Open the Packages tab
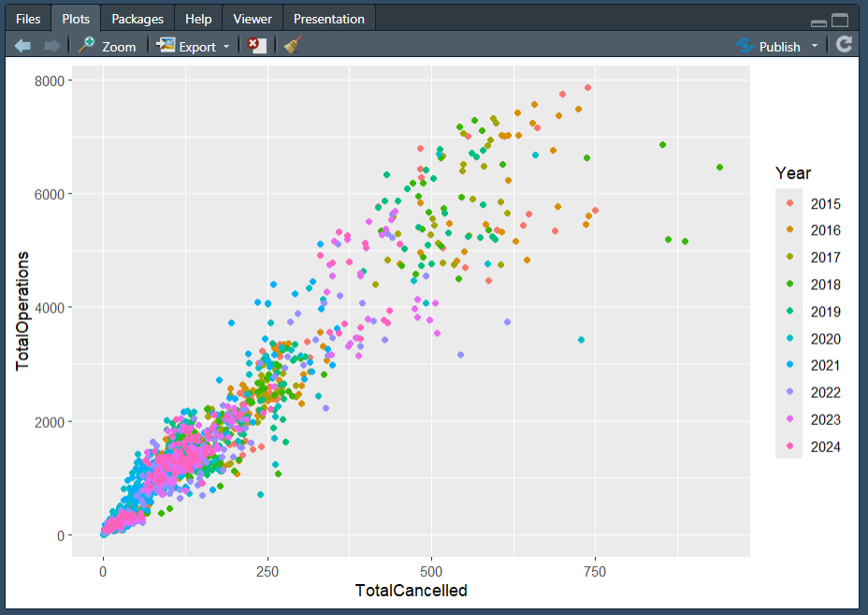The width and height of the screenshot is (868, 615). [137, 19]
